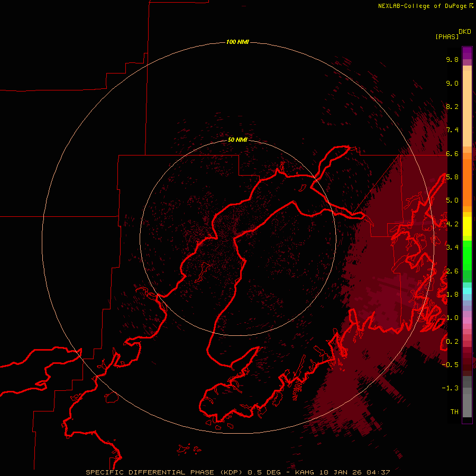
Task: Select the 2.6 scale value
Action: 452,271
